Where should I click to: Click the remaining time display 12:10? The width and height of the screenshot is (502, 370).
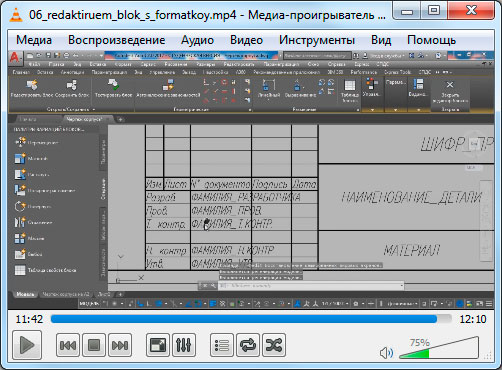click(x=473, y=319)
